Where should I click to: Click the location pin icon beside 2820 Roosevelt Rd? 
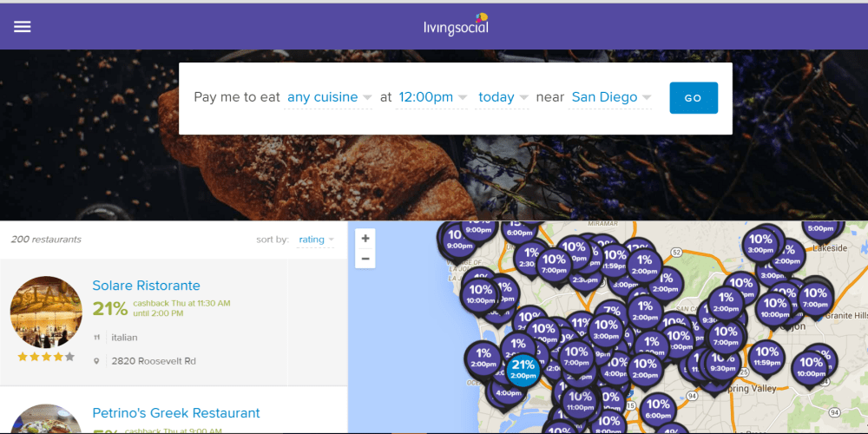point(97,361)
